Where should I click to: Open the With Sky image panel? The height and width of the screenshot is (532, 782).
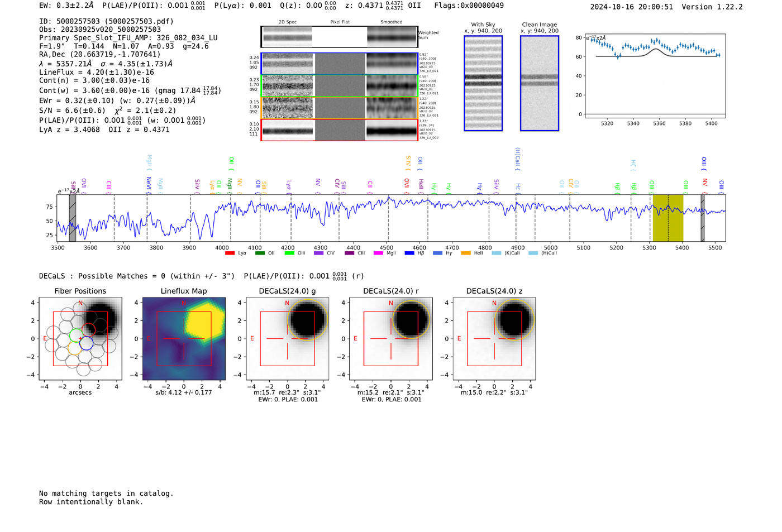(x=483, y=83)
